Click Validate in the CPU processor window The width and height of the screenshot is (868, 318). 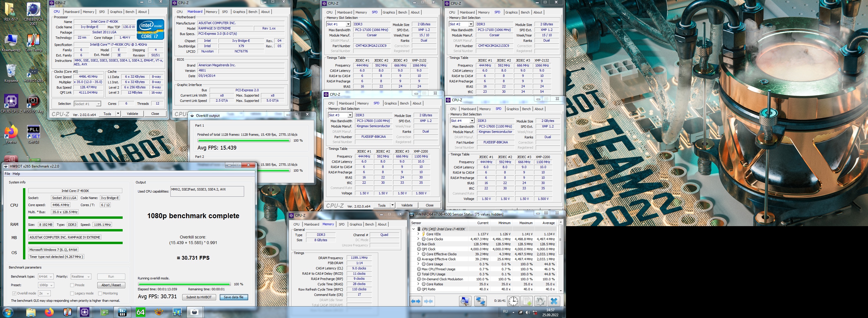click(x=132, y=114)
